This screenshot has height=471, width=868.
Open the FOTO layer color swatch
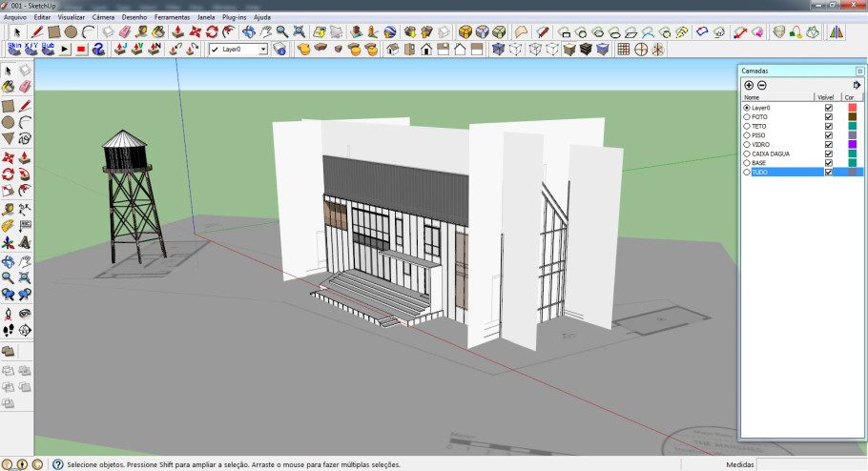(853, 116)
